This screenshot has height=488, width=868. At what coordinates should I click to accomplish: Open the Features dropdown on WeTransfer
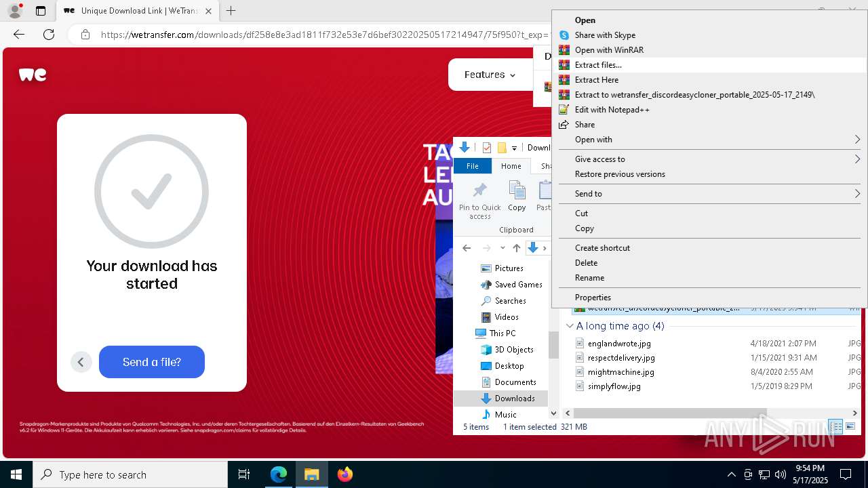(x=490, y=75)
